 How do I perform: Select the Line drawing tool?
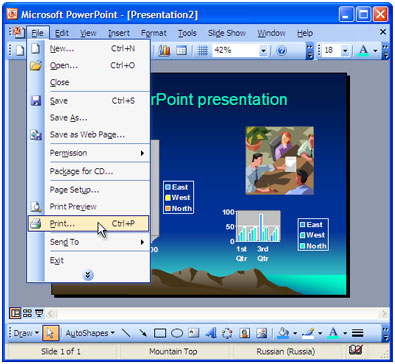coord(126,333)
